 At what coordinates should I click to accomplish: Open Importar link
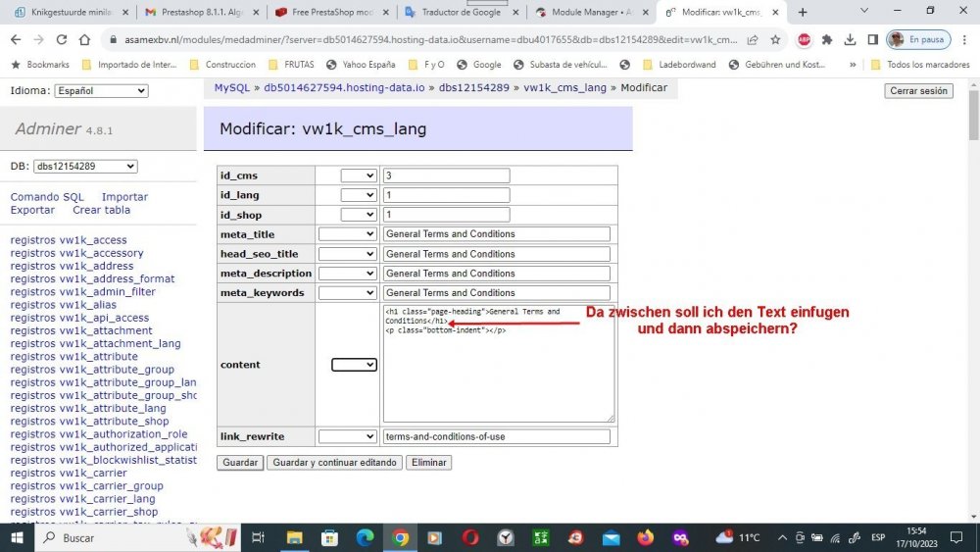pos(125,197)
